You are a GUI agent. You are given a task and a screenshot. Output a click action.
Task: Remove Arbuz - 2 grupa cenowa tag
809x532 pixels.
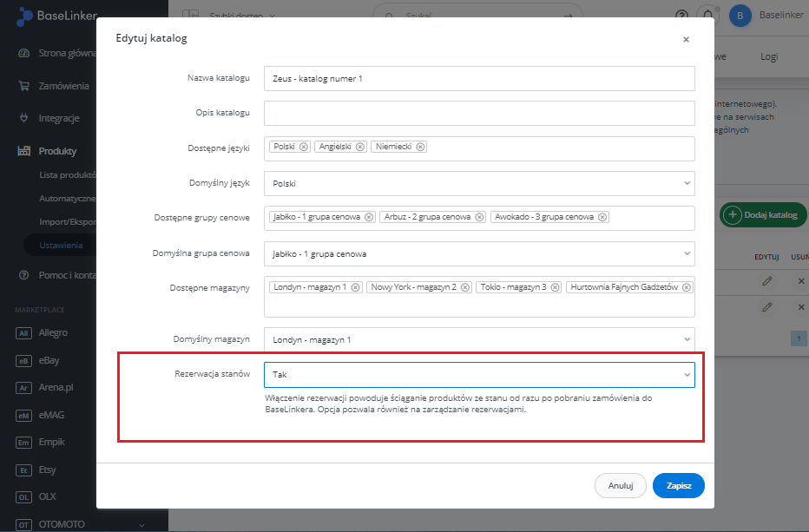click(x=479, y=217)
